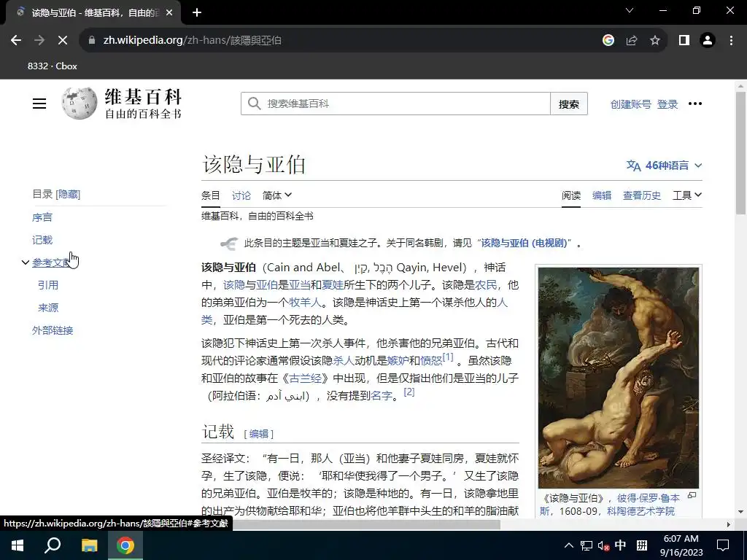
Task: Open the Windows Start menu
Action: point(18,545)
